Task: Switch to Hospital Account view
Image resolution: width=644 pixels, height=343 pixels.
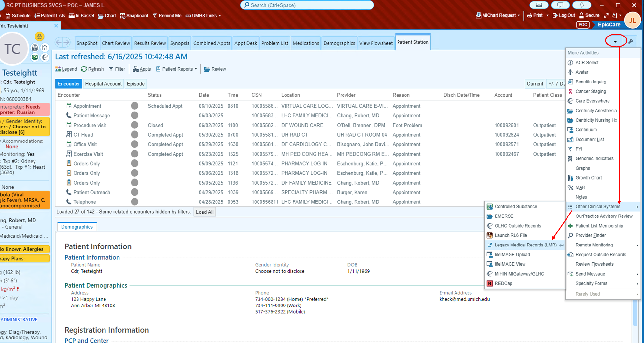Action: click(x=103, y=84)
